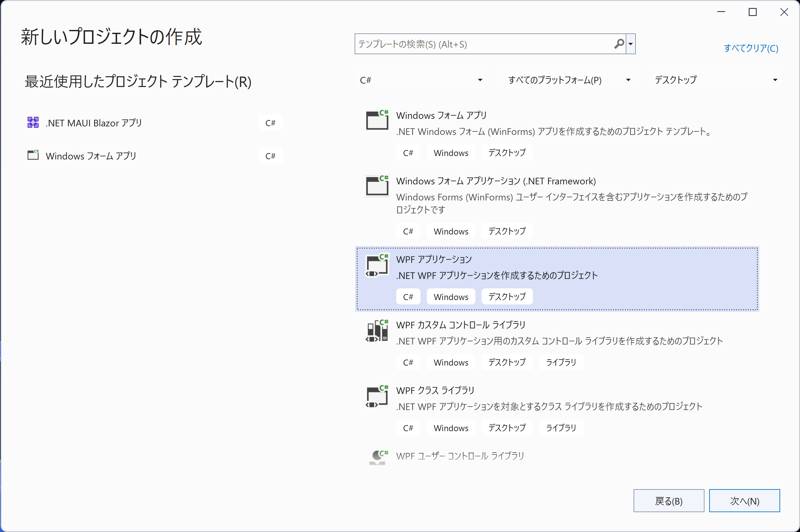
Task: Click the WPF カスタム コントロール ライブラリ icon
Action: click(x=377, y=331)
